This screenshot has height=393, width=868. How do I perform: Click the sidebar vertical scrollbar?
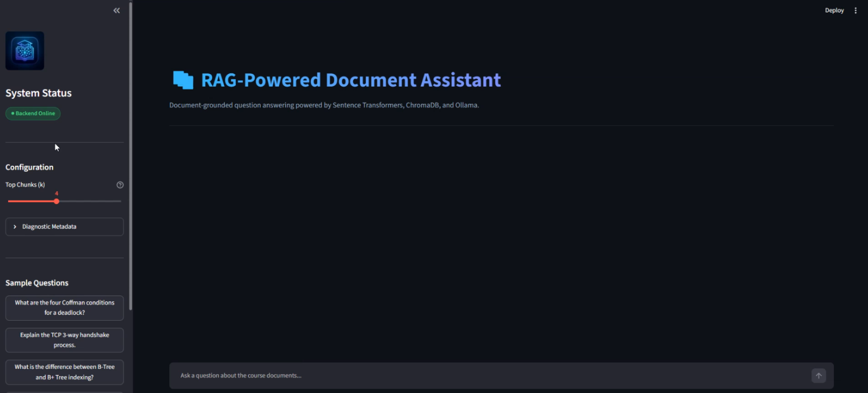coord(131,155)
